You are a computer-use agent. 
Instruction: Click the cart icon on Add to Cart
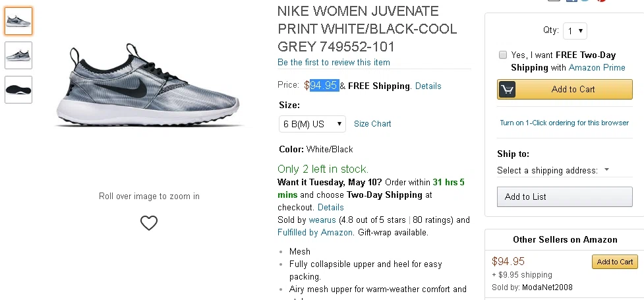[508, 90]
